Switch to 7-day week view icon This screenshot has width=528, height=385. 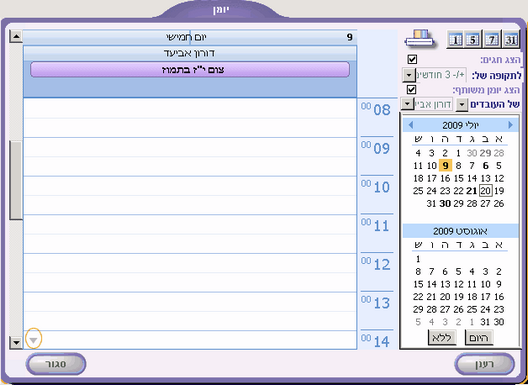point(492,40)
